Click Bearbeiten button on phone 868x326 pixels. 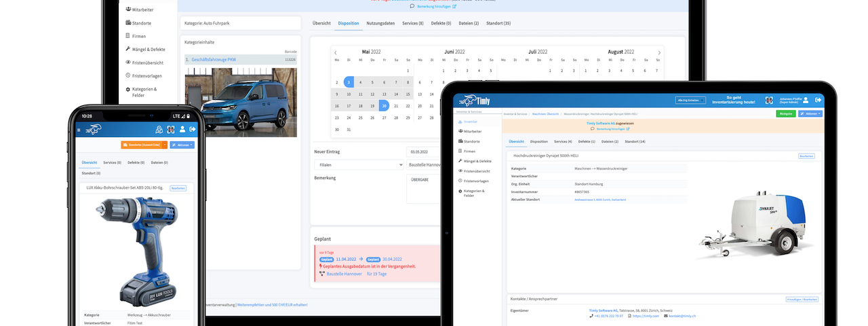click(178, 187)
